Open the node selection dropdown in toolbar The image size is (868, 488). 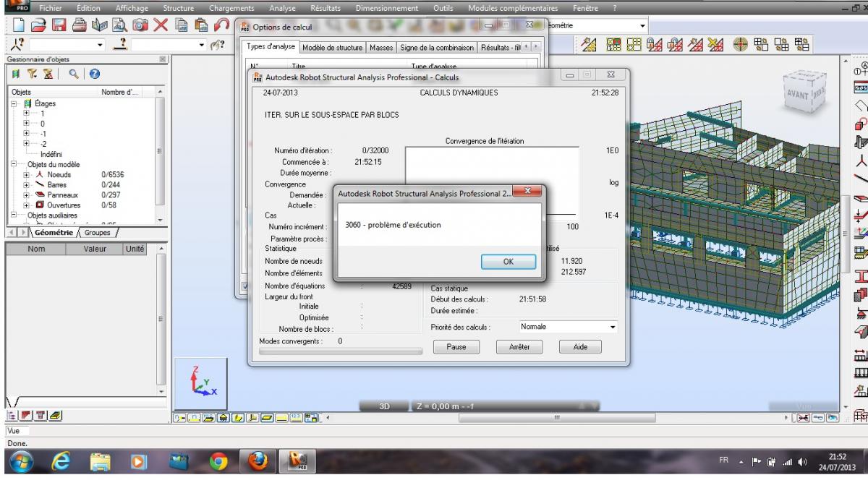pos(100,45)
